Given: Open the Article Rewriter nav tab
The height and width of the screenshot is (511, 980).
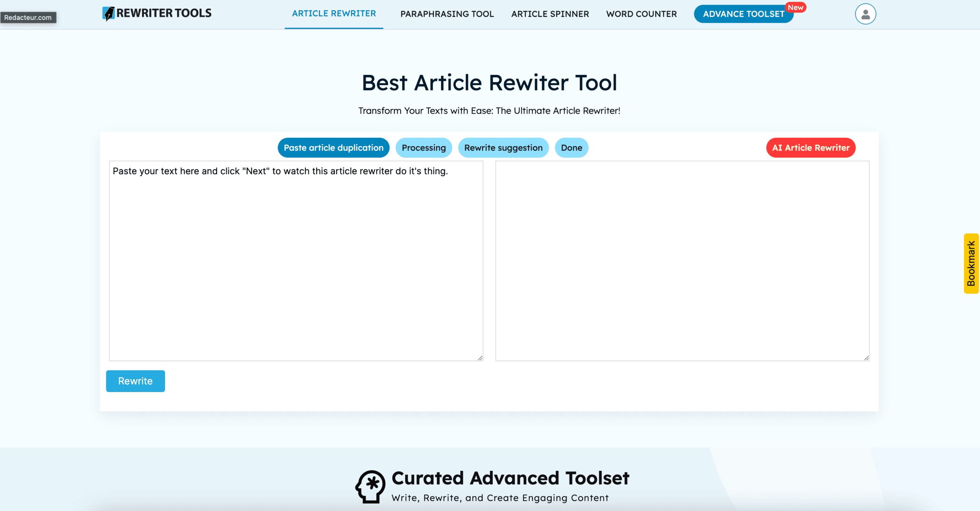Looking at the screenshot, I should 334,14.
